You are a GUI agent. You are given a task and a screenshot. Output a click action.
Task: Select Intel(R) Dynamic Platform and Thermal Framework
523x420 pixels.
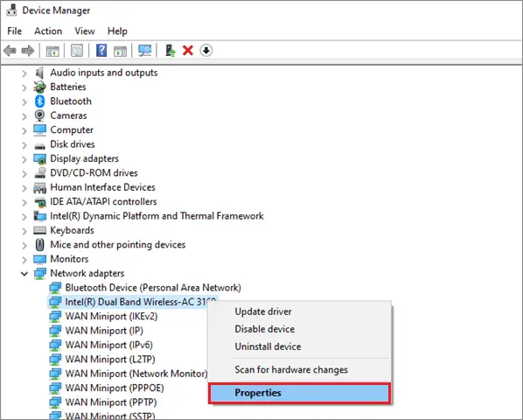[x=157, y=216]
